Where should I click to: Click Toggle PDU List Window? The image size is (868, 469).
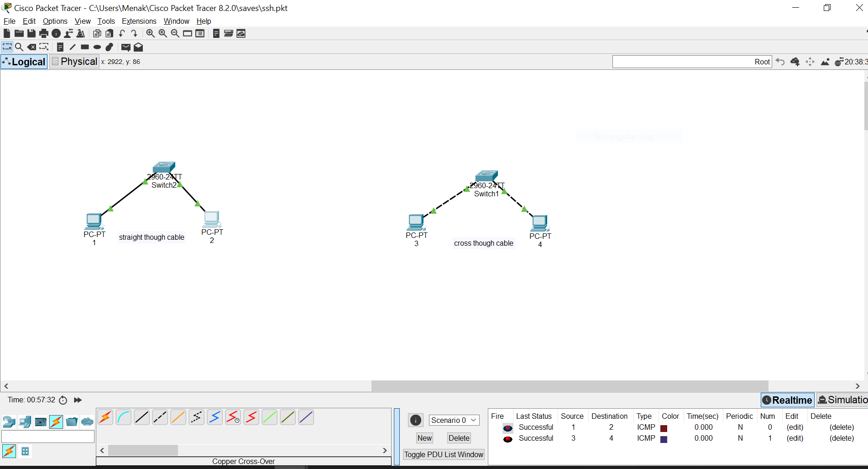[443, 454]
